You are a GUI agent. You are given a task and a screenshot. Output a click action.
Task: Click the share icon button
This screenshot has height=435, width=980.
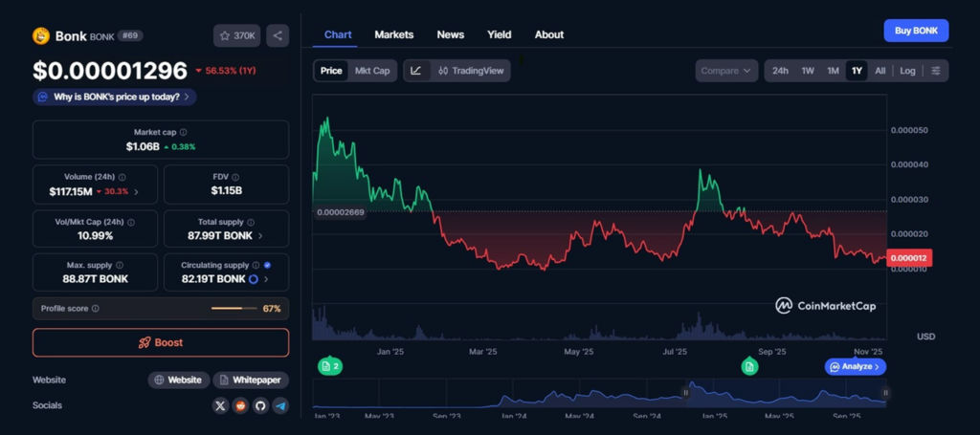pos(278,35)
